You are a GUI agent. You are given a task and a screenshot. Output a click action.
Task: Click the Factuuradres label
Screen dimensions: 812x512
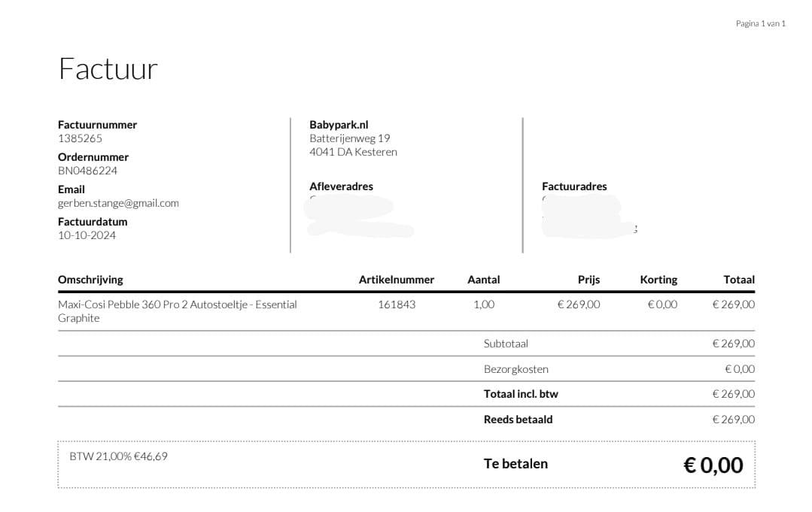(574, 186)
